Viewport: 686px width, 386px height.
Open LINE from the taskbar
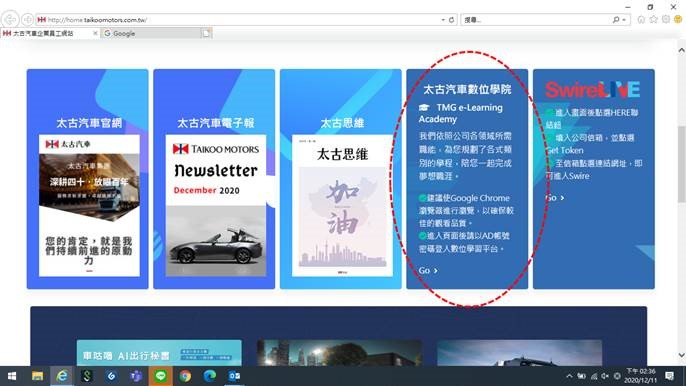pyautogui.click(x=160, y=376)
